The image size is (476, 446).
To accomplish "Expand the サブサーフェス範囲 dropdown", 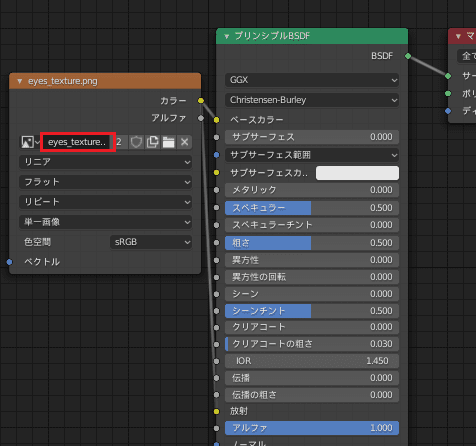I will pos(312,155).
